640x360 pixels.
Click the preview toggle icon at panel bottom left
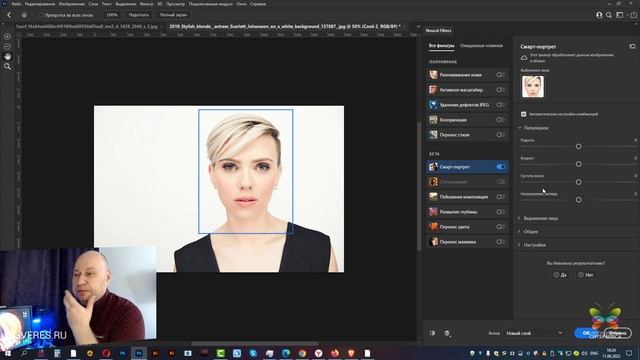(432, 333)
